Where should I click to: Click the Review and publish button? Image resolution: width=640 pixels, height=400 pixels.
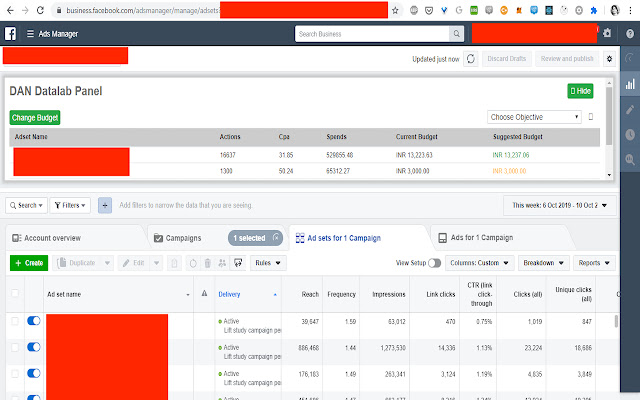coord(567,59)
